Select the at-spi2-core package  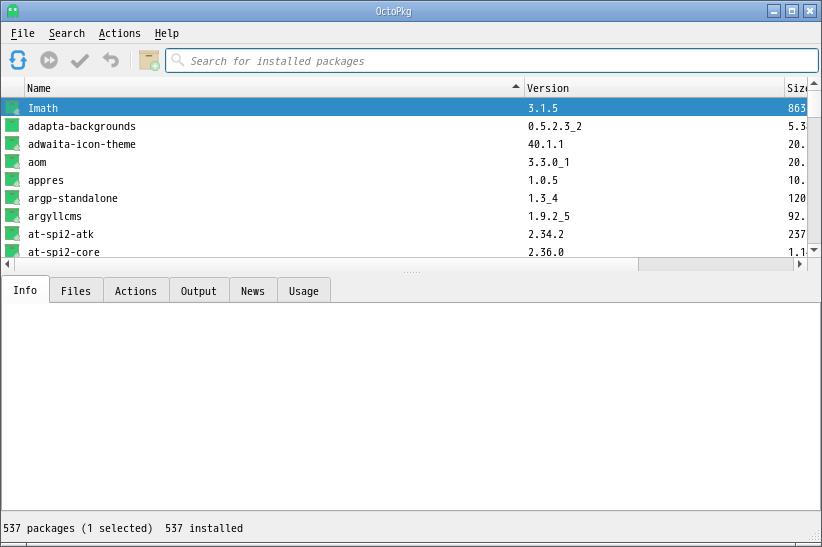click(x=404, y=250)
